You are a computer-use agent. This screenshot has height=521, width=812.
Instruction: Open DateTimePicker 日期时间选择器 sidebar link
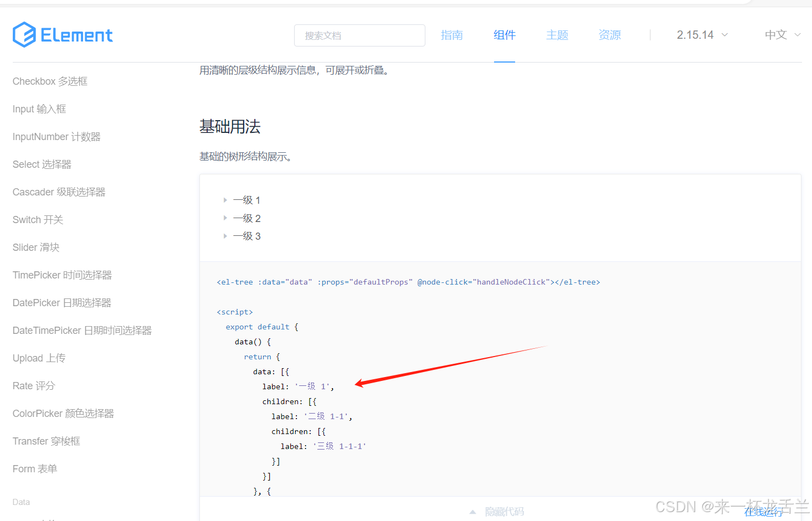82,331
